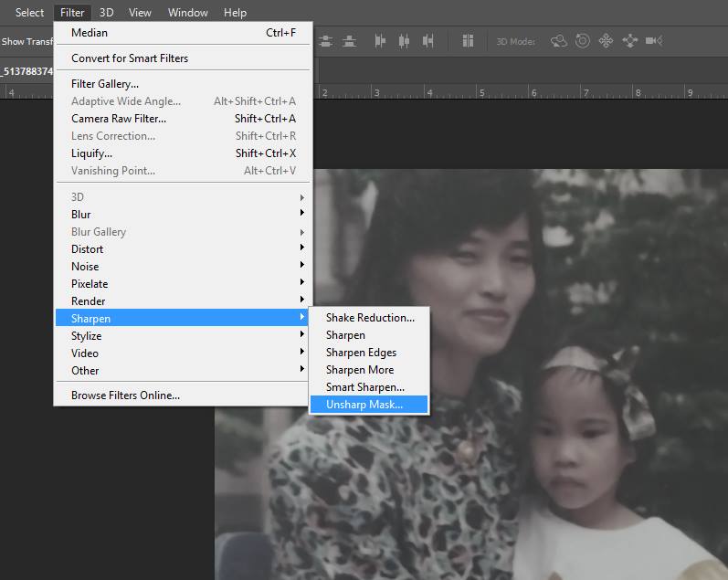Screen dimensions: 728x580
Task: Click the distribute left edges icon
Action: (381, 41)
